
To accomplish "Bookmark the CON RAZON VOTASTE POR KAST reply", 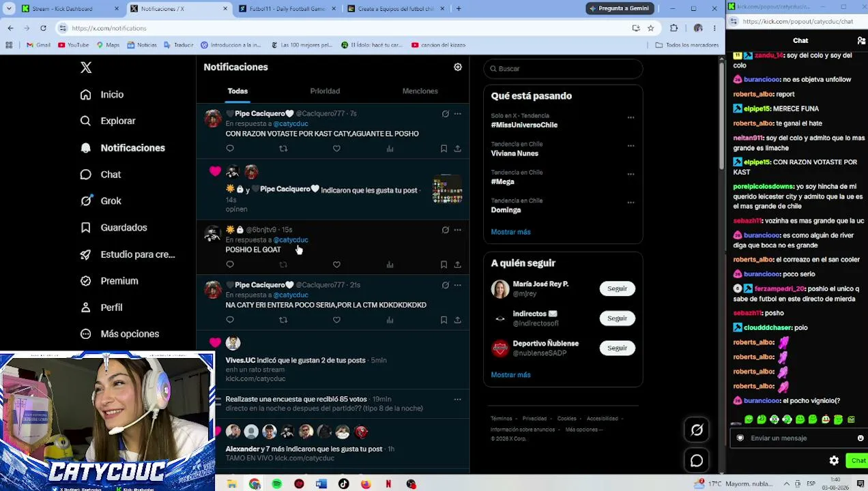I will tap(444, 149).
